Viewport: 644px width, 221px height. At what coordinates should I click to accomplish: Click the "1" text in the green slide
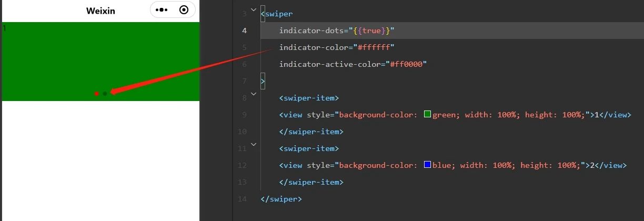5,28
